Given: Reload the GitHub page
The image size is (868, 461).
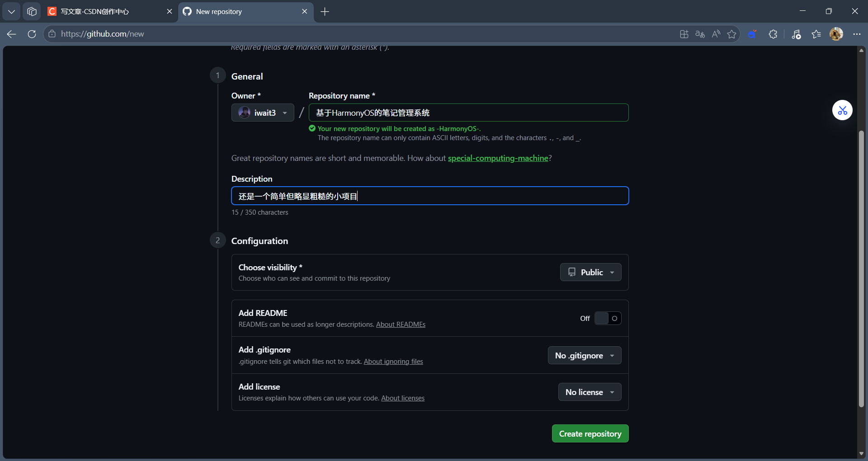Looking at the screenshot, I should point(32,34).
